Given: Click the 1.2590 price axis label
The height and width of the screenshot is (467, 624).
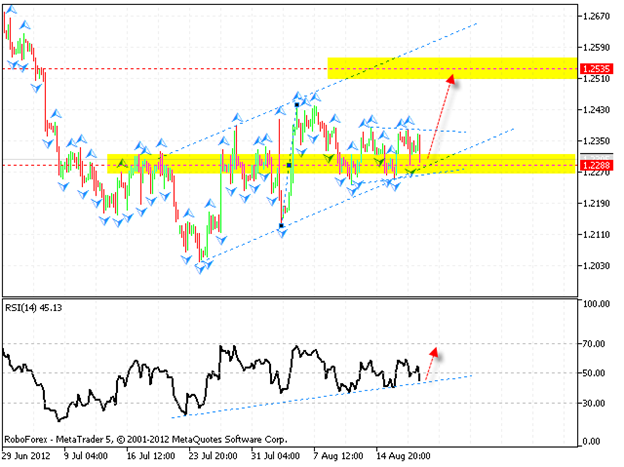Looking at the screenshot, I should tap(596, 48).
